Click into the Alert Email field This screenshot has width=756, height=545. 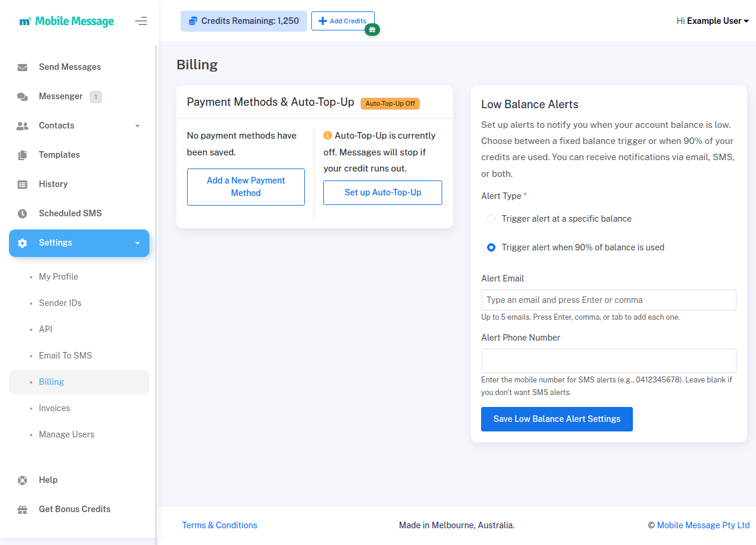[608, 300]
